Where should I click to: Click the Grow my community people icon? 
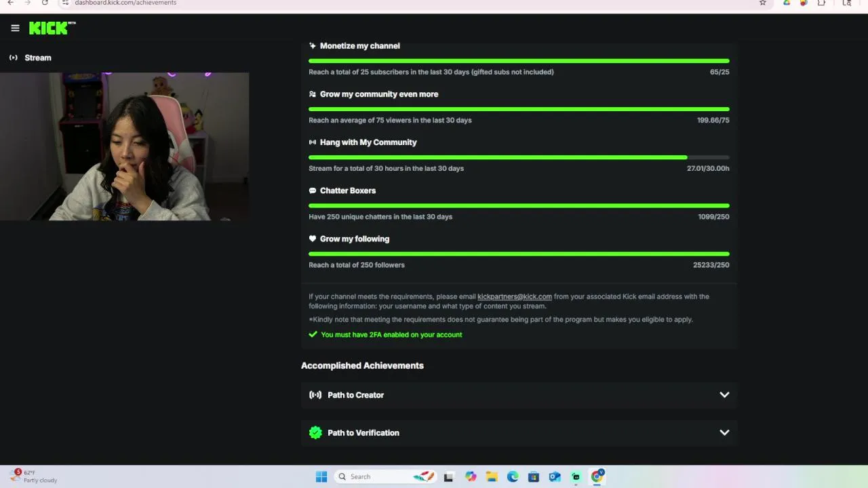tap(313, 94)
